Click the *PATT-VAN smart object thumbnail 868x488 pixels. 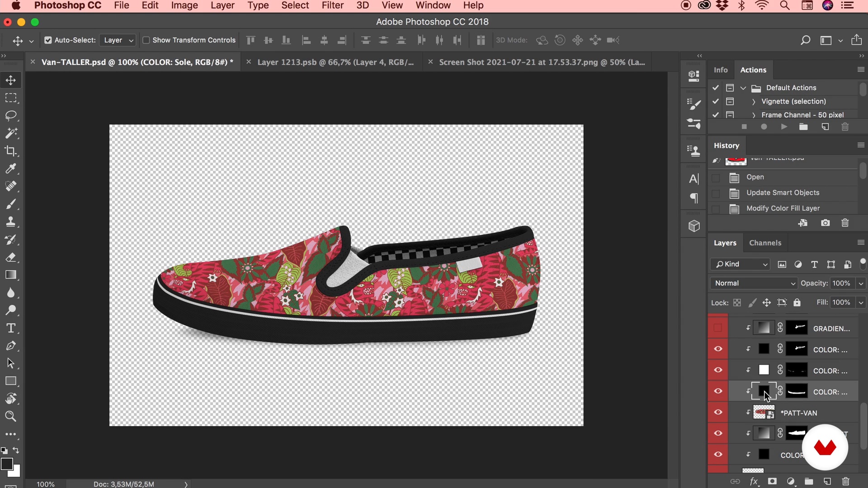[764, 413]
